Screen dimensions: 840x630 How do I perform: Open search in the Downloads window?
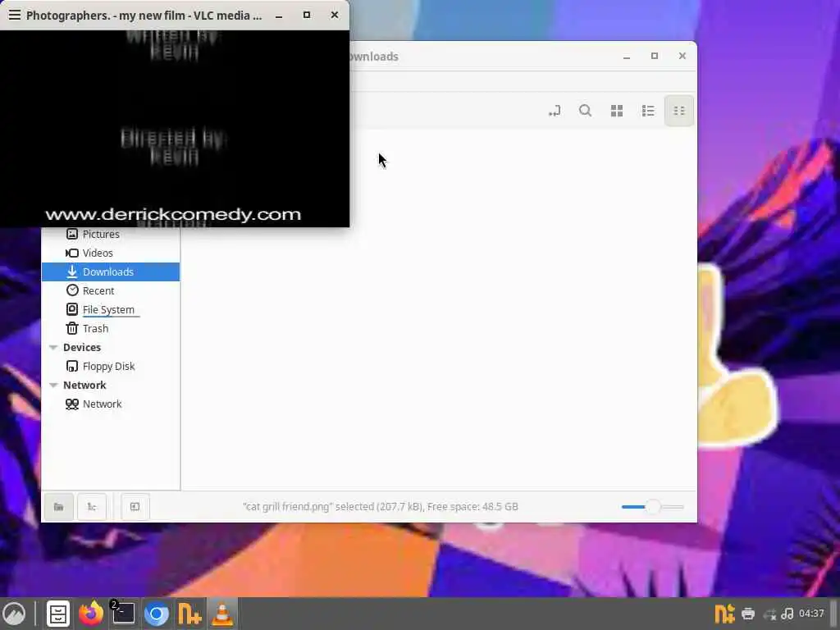[x=585, y=111]
